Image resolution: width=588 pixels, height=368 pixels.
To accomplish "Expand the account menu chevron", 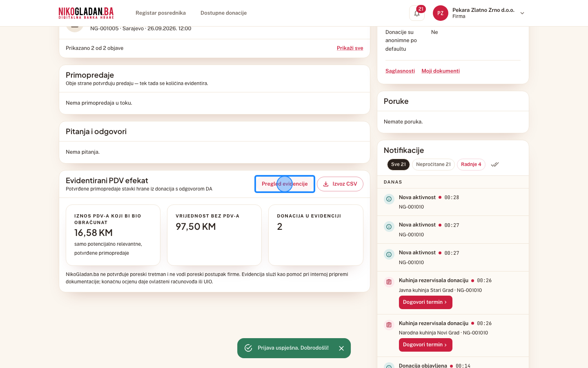I will coord(522,13).
